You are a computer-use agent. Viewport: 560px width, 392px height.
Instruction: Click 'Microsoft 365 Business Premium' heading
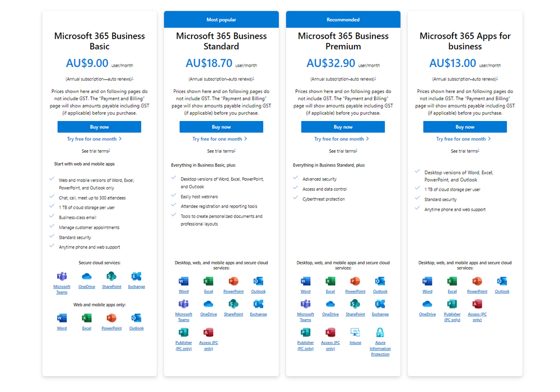(x=343, y=41)
